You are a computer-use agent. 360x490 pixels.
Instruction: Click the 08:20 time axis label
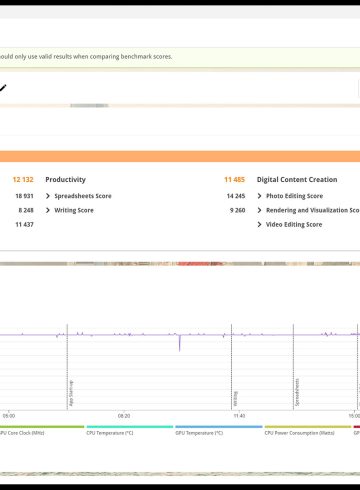tap(124, 416)
